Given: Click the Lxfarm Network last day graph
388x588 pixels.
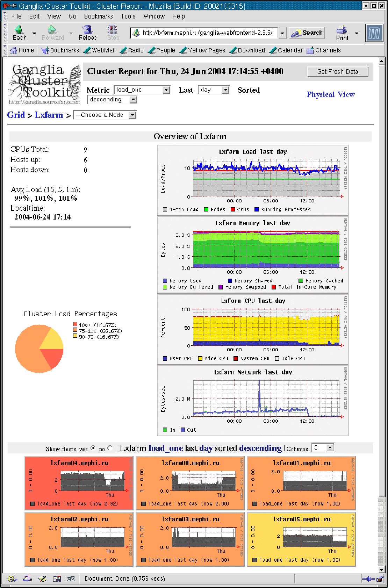Looking at the screenshot, I should 253,401.
